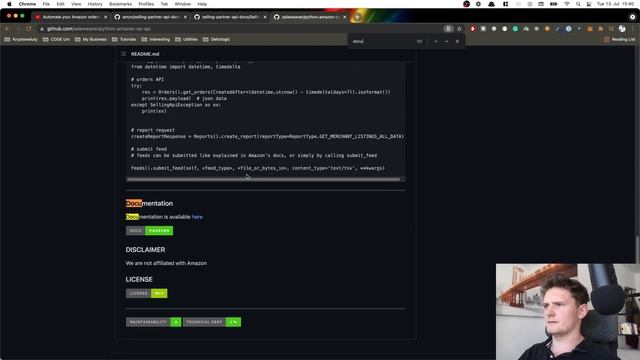Follow the Documentation "here" link
The height and width of the screenshot is (360, 640).
pyautogui.click(x=197, y=217)
